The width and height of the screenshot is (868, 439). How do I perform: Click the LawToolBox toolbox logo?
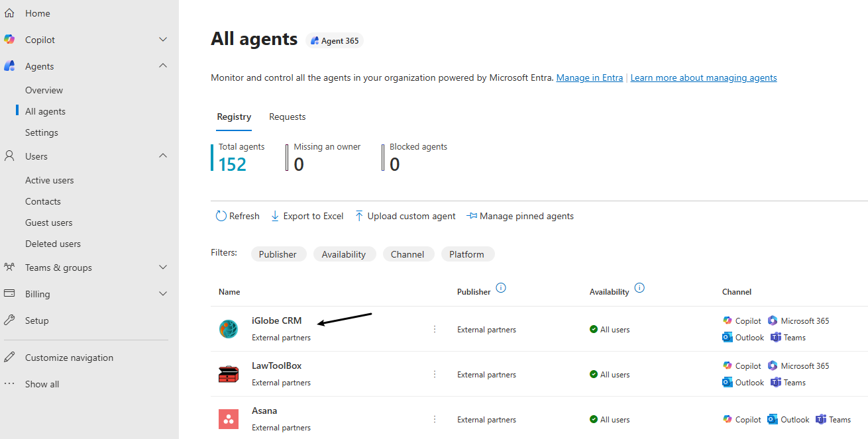[x=228, y=374]
